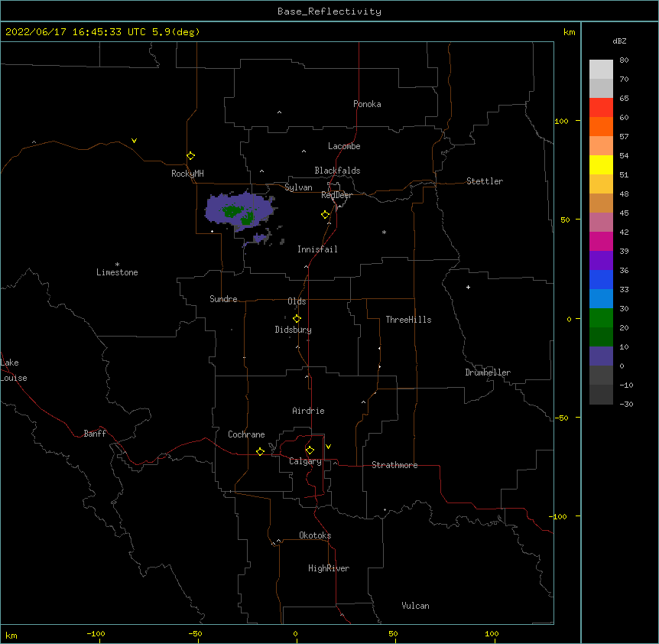Click the yellow marker near RockyMH
The image size is (659, 644).
click(190, 156)
